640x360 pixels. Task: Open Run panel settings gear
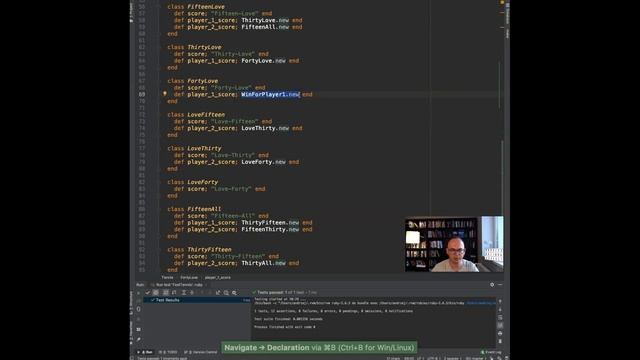pos(492,284)
